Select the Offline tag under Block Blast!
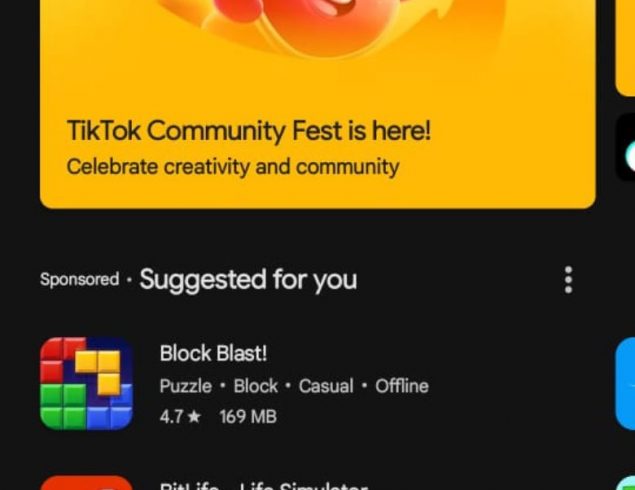Viewport: 635px width, 490px height. [x=402, y=386]
